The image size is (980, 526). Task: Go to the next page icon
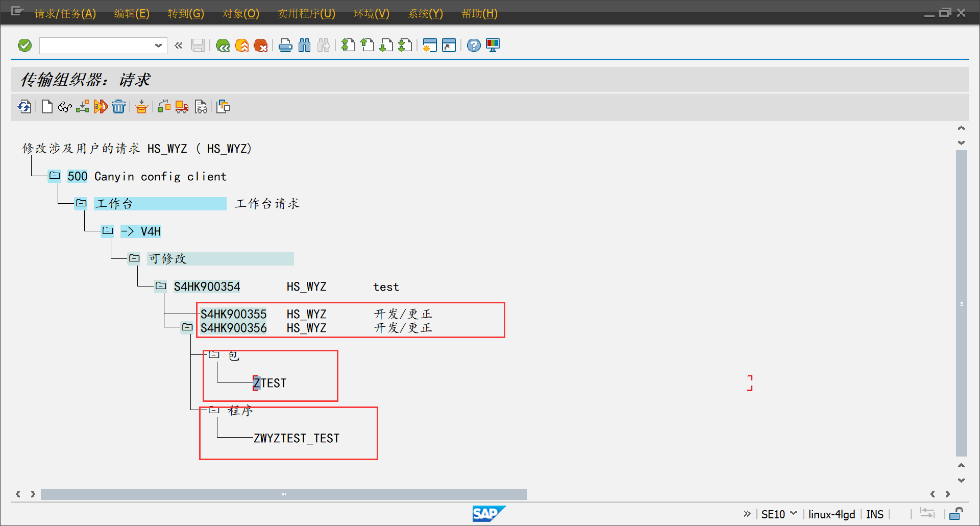(386, 45)
